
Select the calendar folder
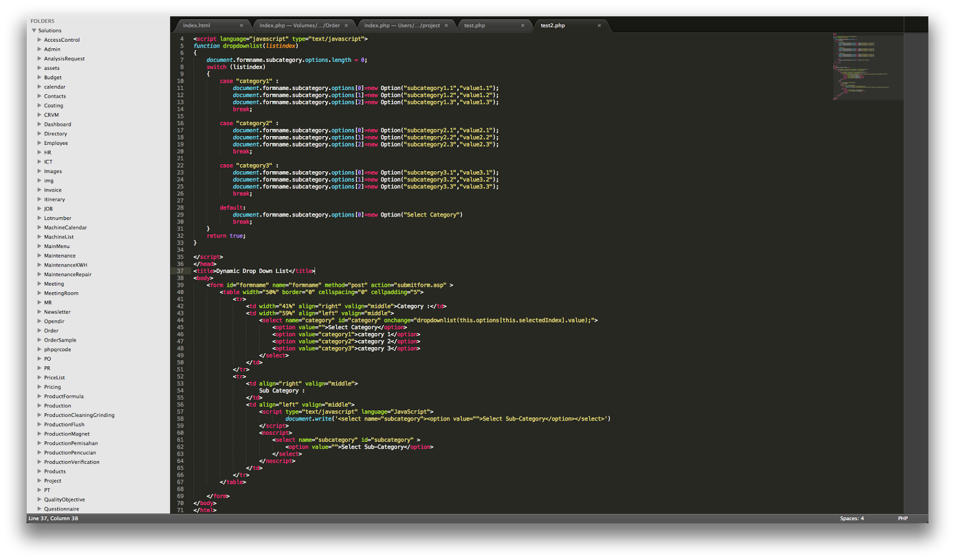(x=54, y=87)
